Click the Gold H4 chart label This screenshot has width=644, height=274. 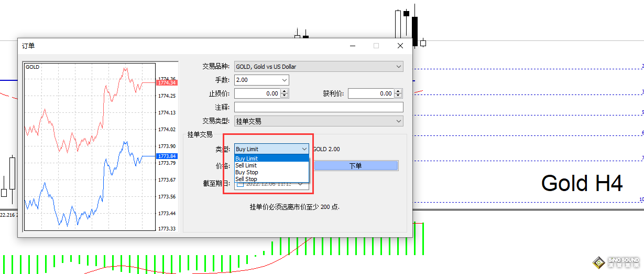click(582, 183)
